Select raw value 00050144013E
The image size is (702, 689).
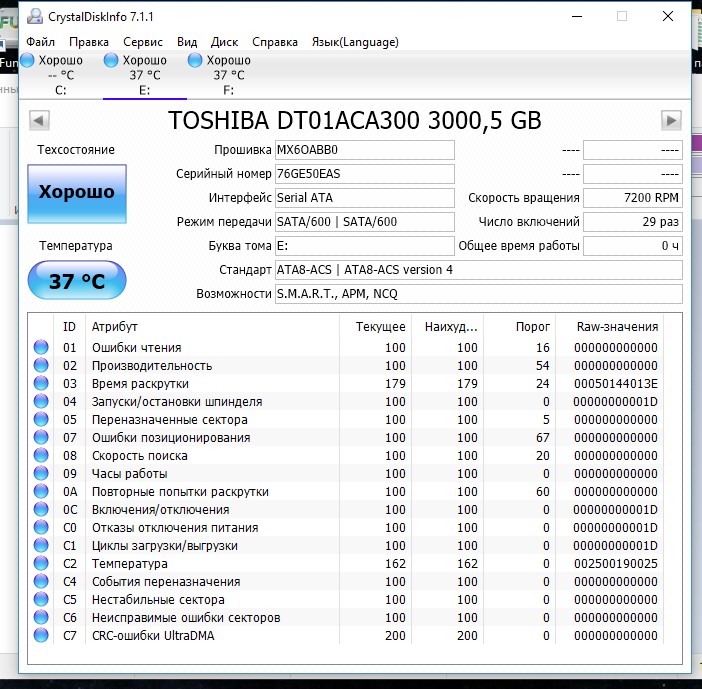click(616, 384)
